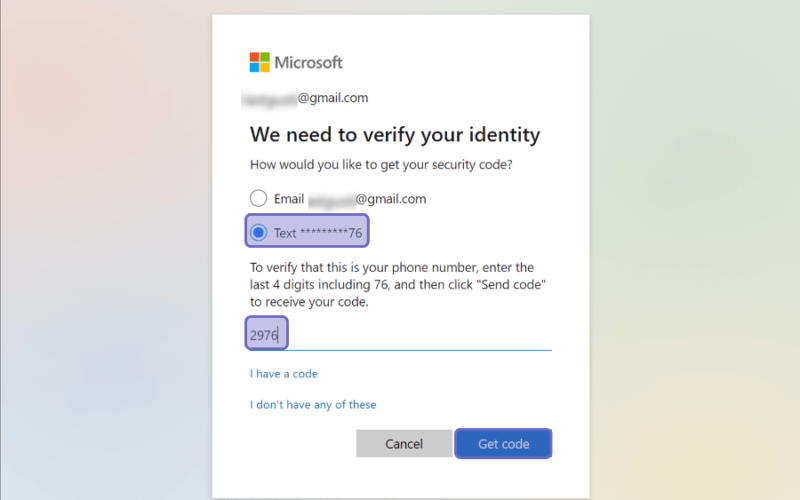800x500 pixels.
Task: Click the account email shown under the logo
Action: (305, 98)
